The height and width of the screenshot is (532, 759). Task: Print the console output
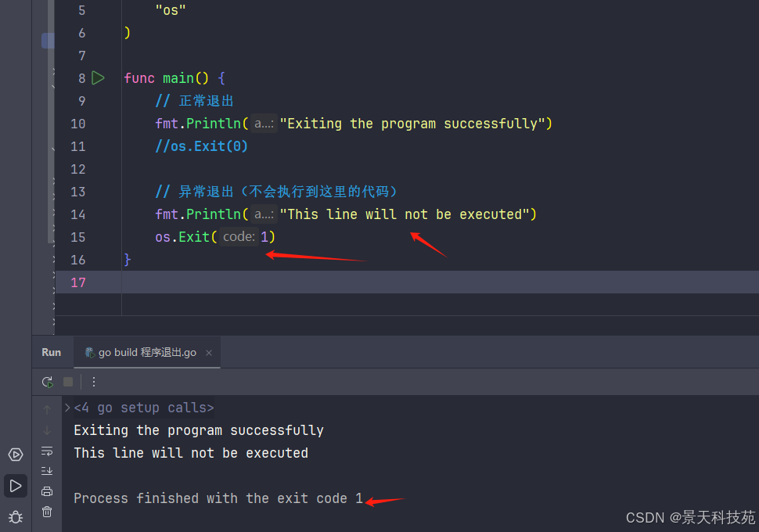47,491
